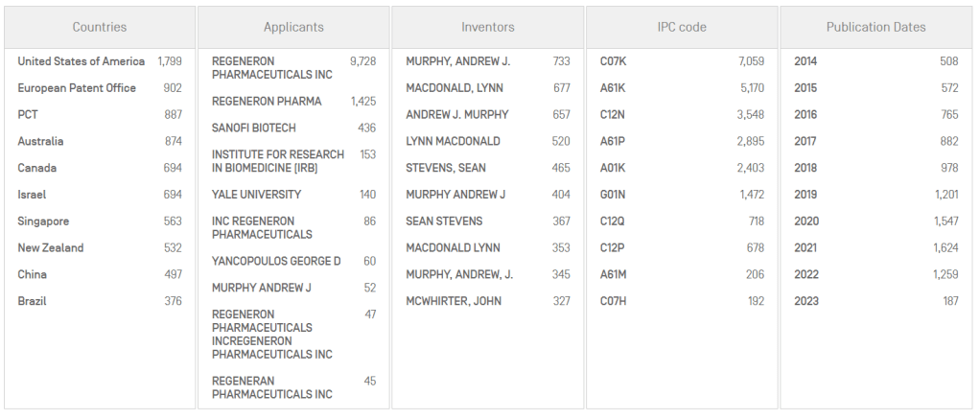
Task: Filter by SANOFI BIOTECH applicant
Action: tap(253, 128)
